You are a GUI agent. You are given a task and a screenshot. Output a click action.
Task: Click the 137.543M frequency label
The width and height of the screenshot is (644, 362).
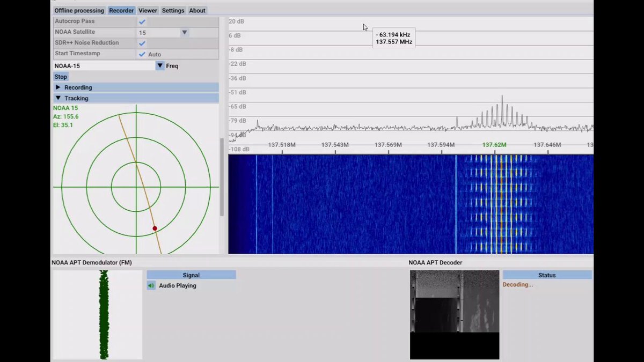click(335, 145)
